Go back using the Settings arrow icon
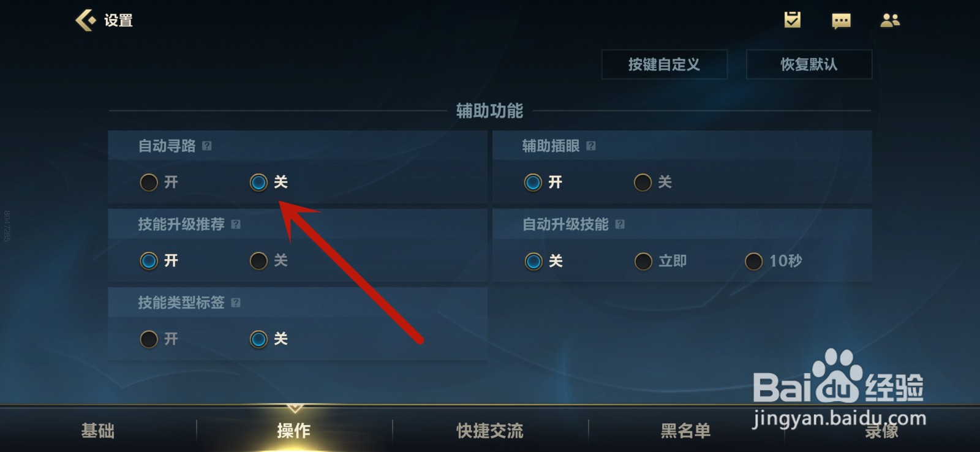 (86, 20)
